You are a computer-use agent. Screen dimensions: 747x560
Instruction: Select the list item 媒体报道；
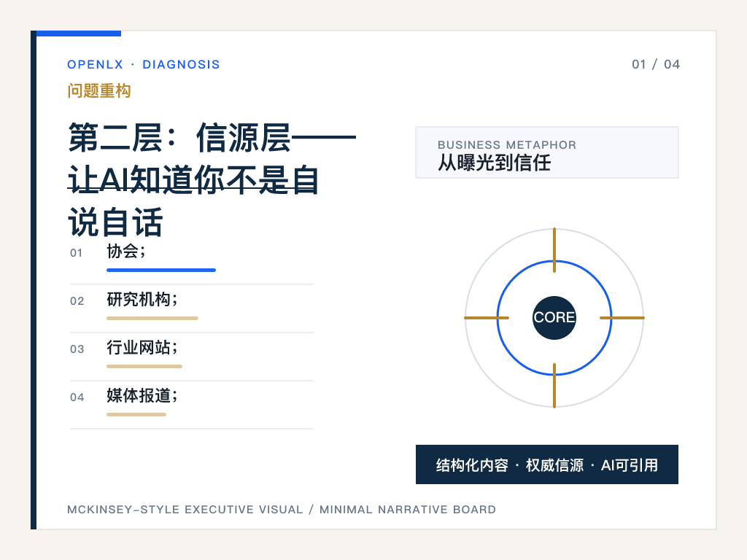142,395
